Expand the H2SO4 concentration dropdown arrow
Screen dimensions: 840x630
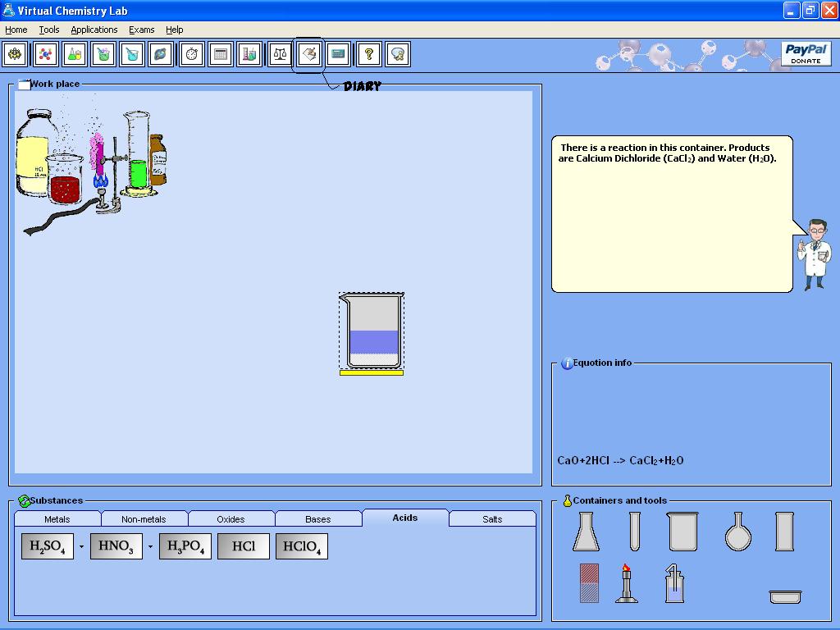point(81,546)
